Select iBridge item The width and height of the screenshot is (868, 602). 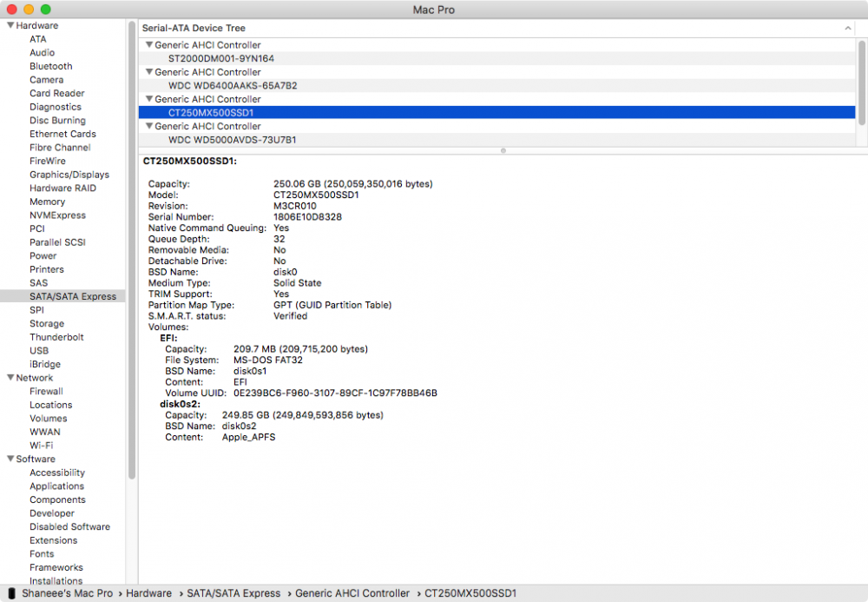pos(45,364)
